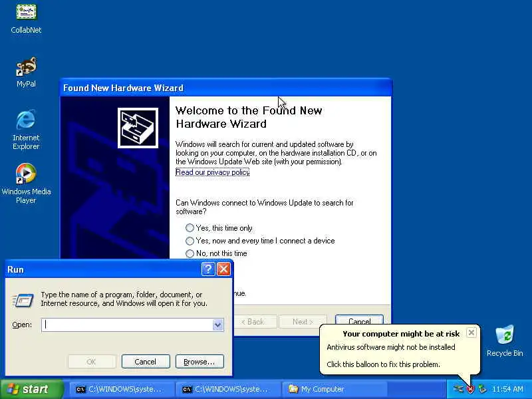Click the Run dialog help question-mark button
The image size is (532, 399).
208,269
